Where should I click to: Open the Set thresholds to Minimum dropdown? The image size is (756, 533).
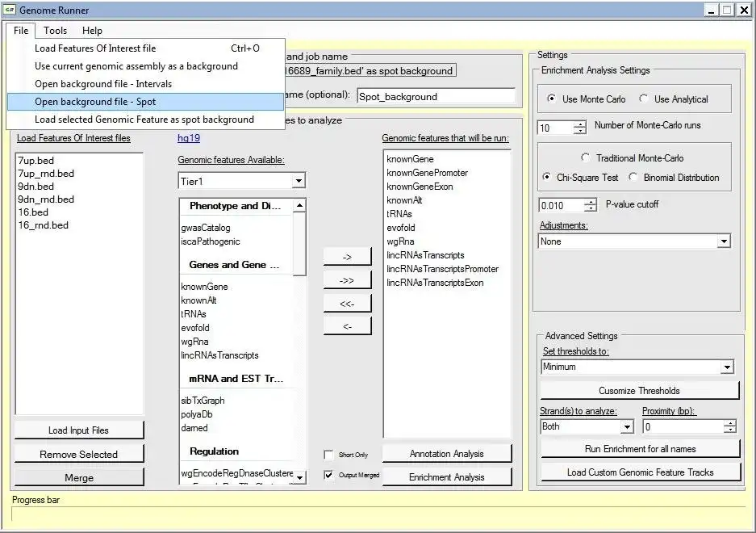(727, 367)
